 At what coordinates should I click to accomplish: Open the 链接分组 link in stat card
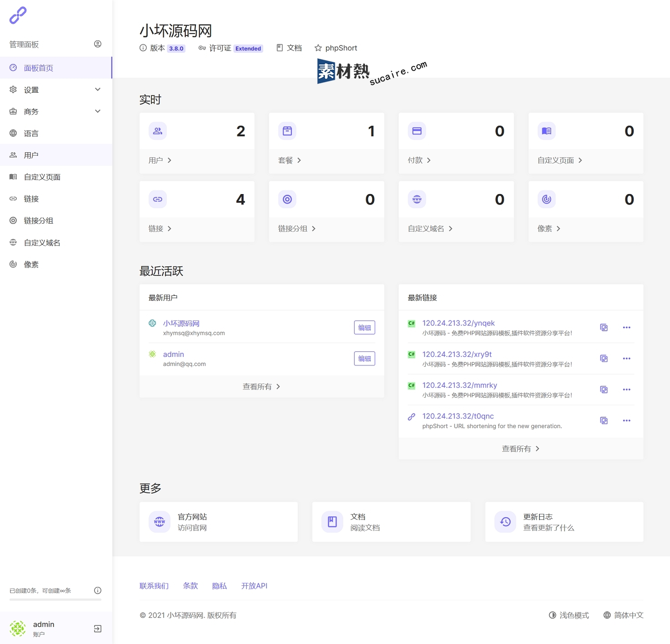(297, 229)
